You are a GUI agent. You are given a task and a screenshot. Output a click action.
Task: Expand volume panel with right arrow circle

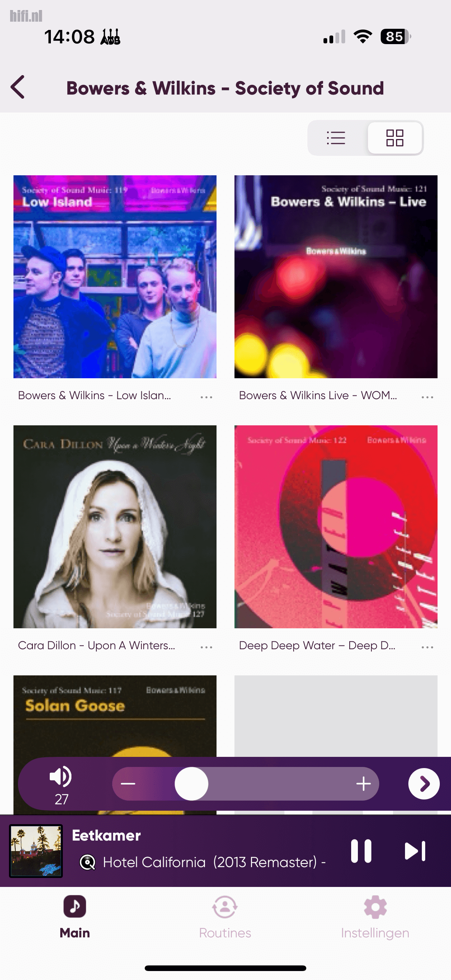click(424, 784)
